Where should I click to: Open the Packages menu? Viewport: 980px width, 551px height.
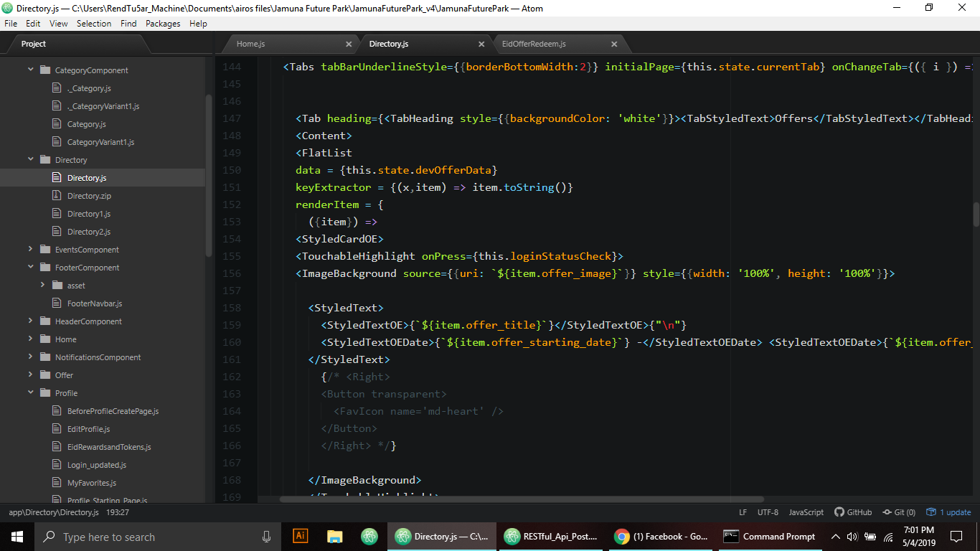(163, 23)
